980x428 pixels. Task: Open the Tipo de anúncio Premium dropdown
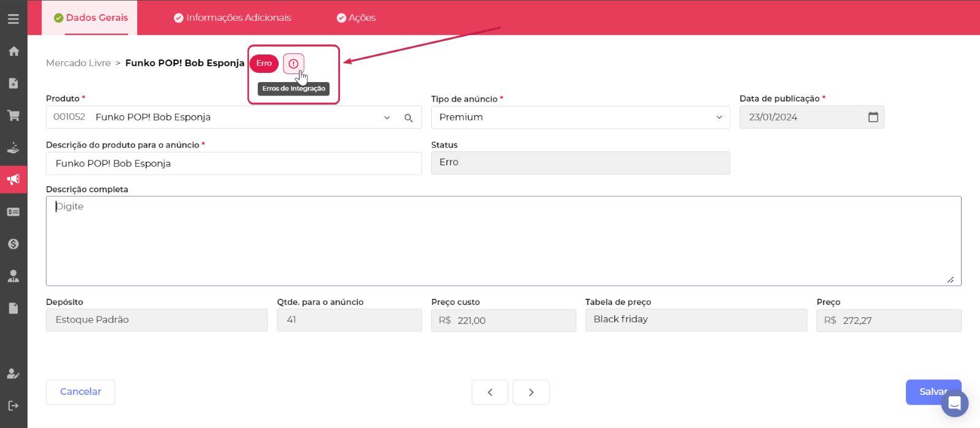click(580, 118)
